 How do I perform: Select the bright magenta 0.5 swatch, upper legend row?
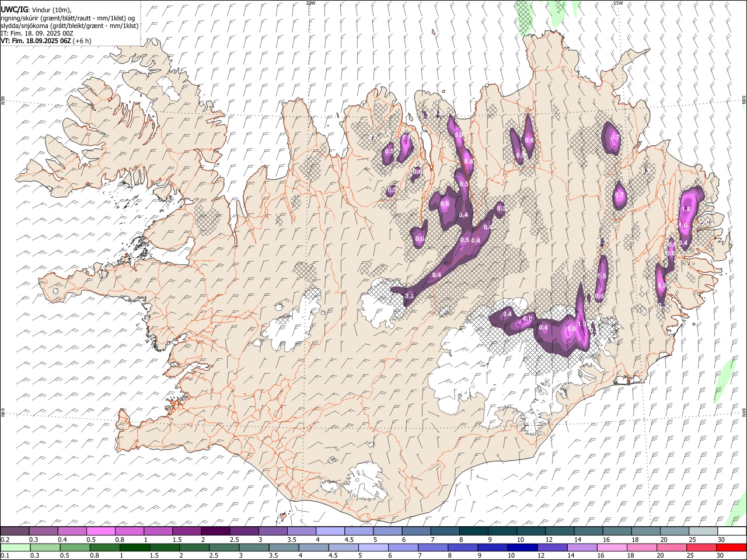tap(101, 531)
